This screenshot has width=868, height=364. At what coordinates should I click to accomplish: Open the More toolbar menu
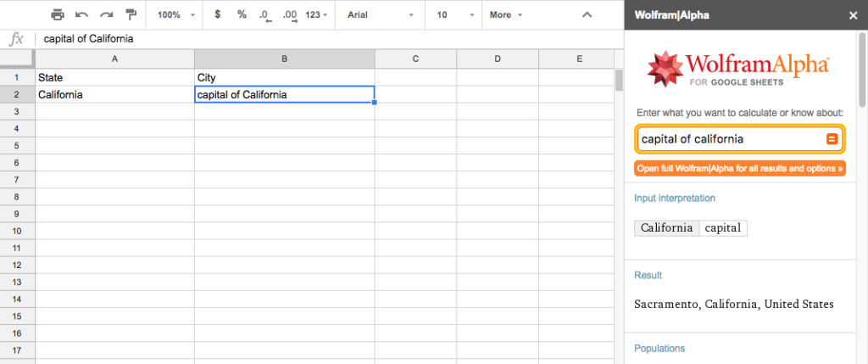[506, 14]
